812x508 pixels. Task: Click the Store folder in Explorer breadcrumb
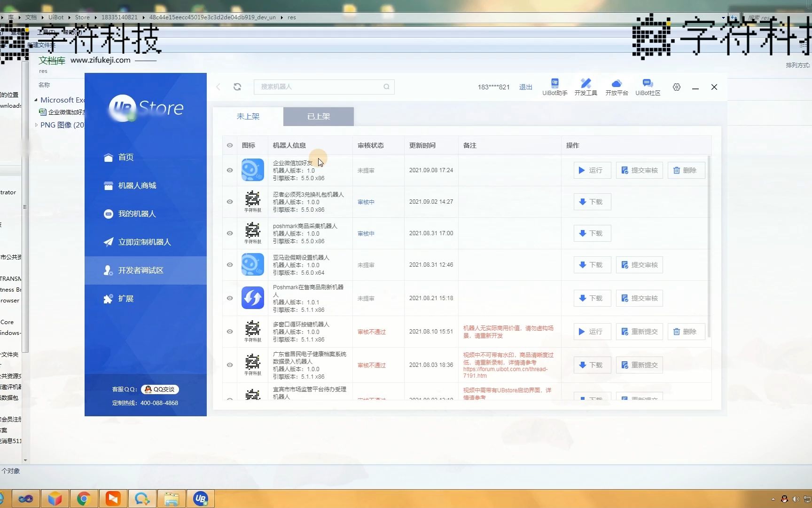click(x=82, y=17)
